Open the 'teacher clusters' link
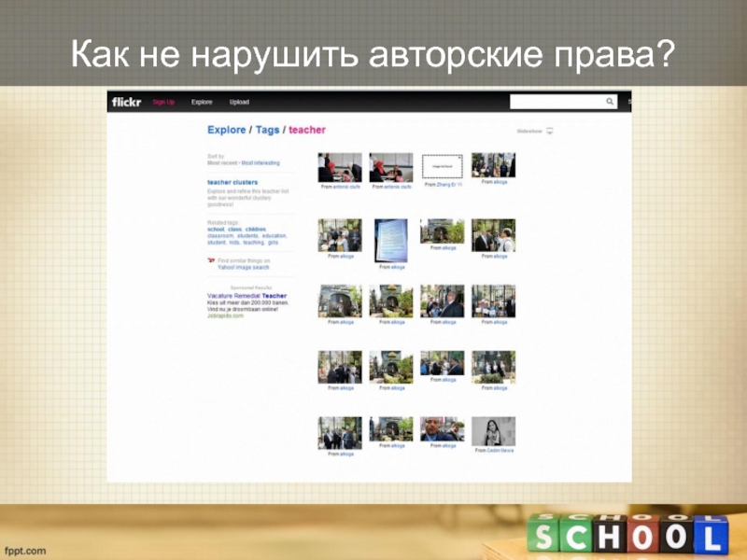Viewport: 747px width, 560px height. pos(233,182)
